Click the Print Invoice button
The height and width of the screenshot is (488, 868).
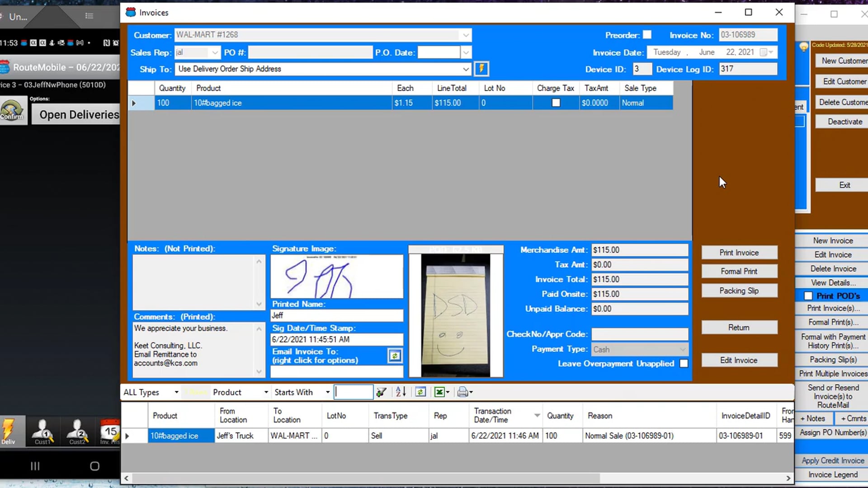click(739, 253)
